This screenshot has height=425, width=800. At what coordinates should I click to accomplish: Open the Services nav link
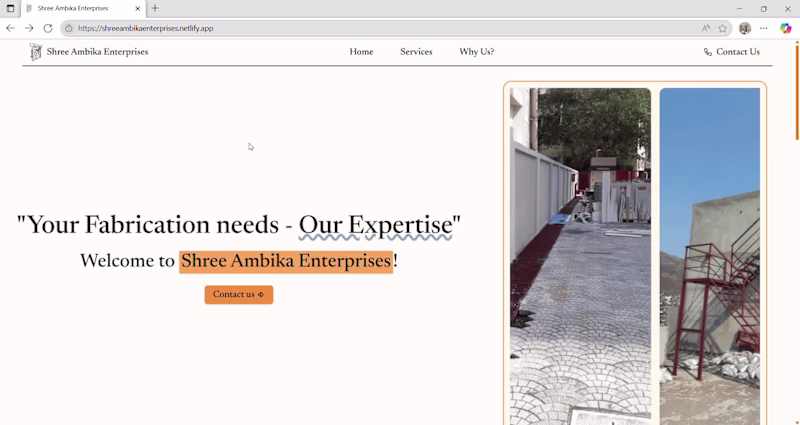coord(416,52)
